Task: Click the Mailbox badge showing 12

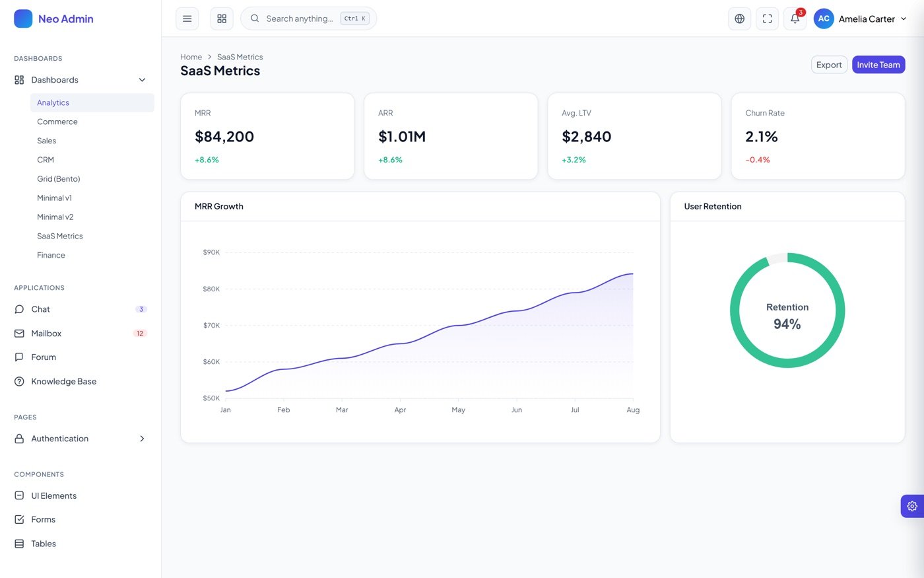Action: tap(140, 334)
